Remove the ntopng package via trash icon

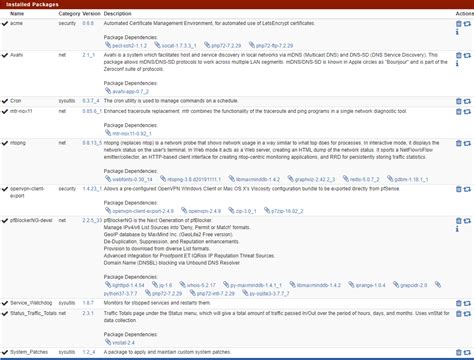[x=459, y=143]
